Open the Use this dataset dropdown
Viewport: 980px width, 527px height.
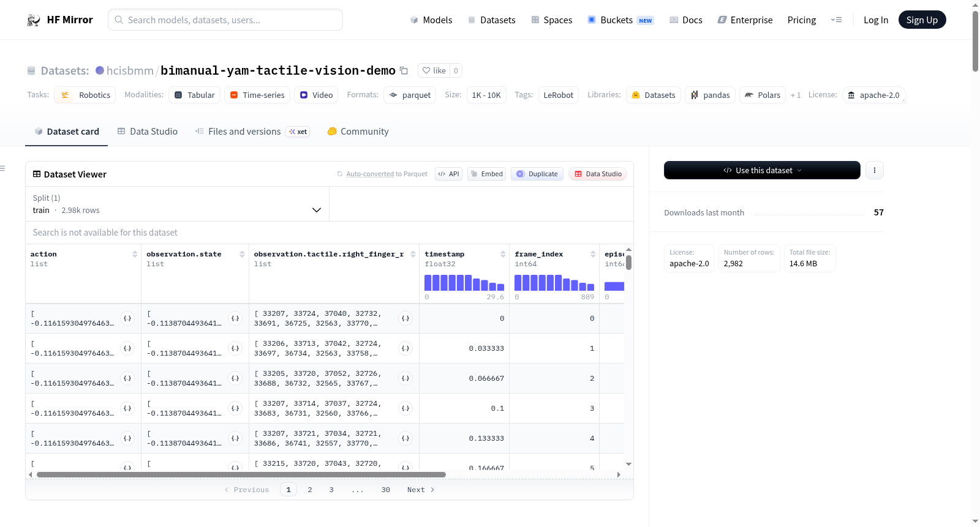[762, 170]
